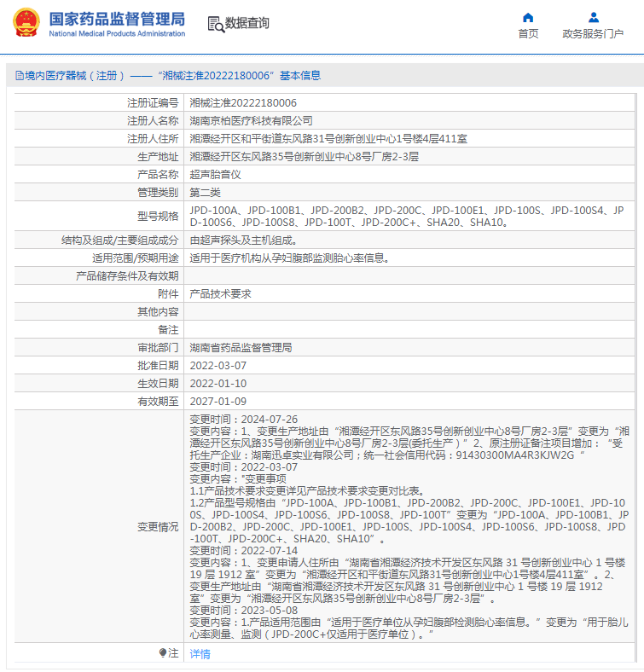Select approval date 2022-03-07 value
This screenshot has height=672, width=644.
click(218, 366)
